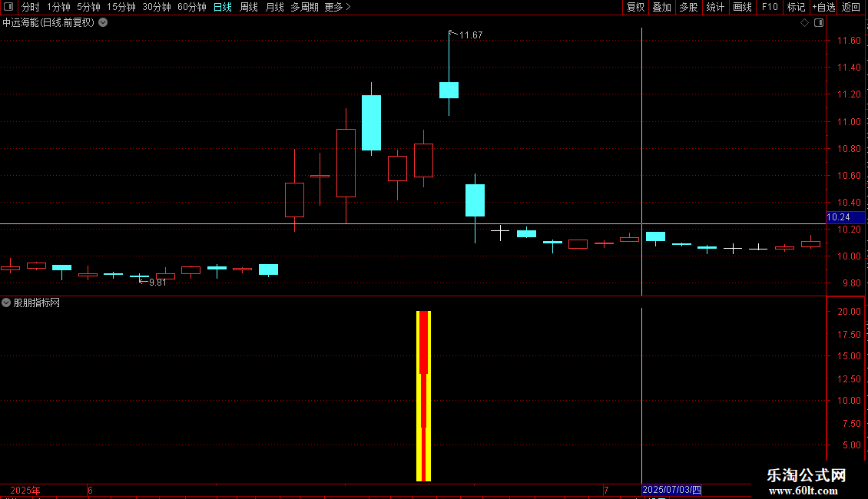Toggle the left sidebar panel icon

pos(8,7)
